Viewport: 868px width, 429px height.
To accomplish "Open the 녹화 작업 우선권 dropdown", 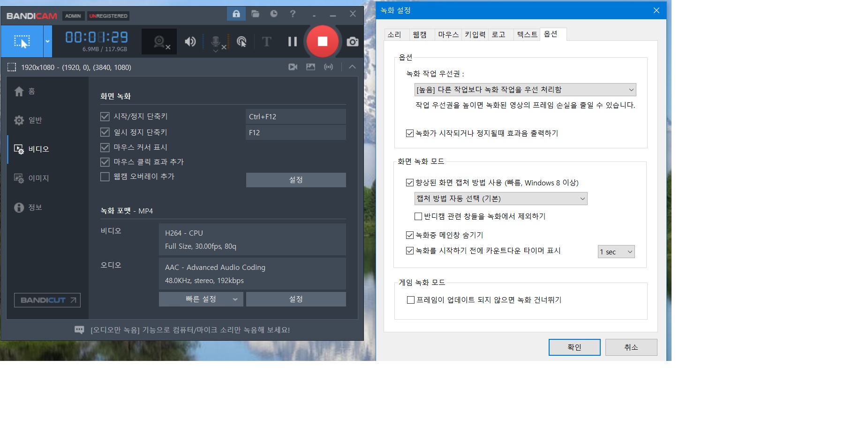I will pyautogui.click(x=525, y=90).
